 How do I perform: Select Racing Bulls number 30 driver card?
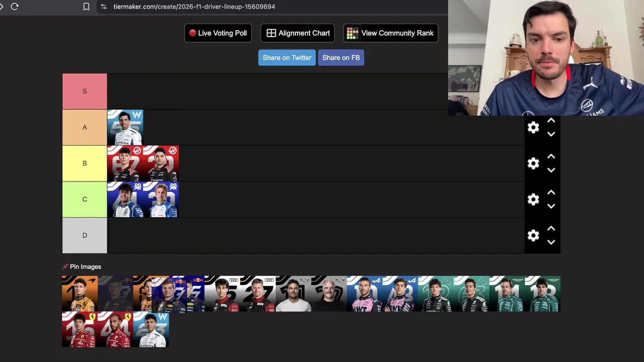pyautogui.click(x=161, y=200)
